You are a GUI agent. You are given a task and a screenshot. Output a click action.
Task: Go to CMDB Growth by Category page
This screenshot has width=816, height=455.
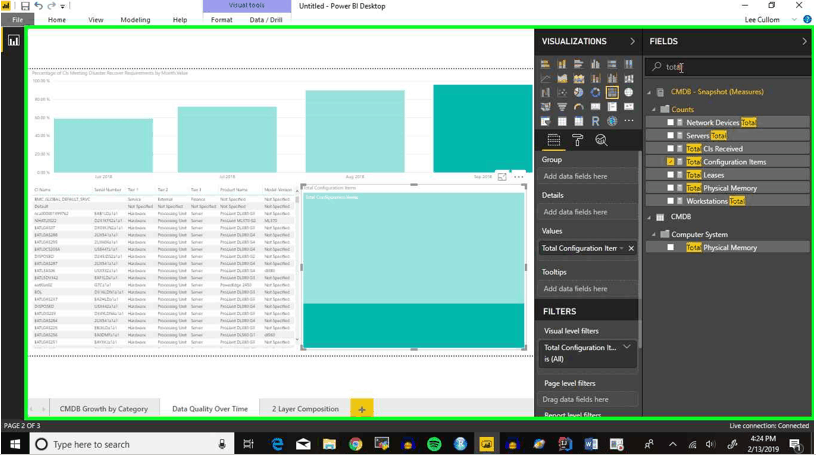pos(104,409)
